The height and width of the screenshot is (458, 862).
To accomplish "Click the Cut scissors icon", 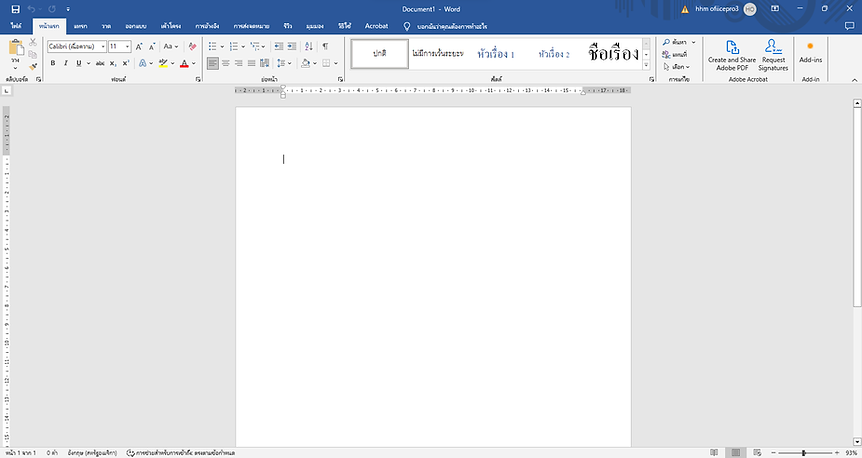I will pos(32,42).
